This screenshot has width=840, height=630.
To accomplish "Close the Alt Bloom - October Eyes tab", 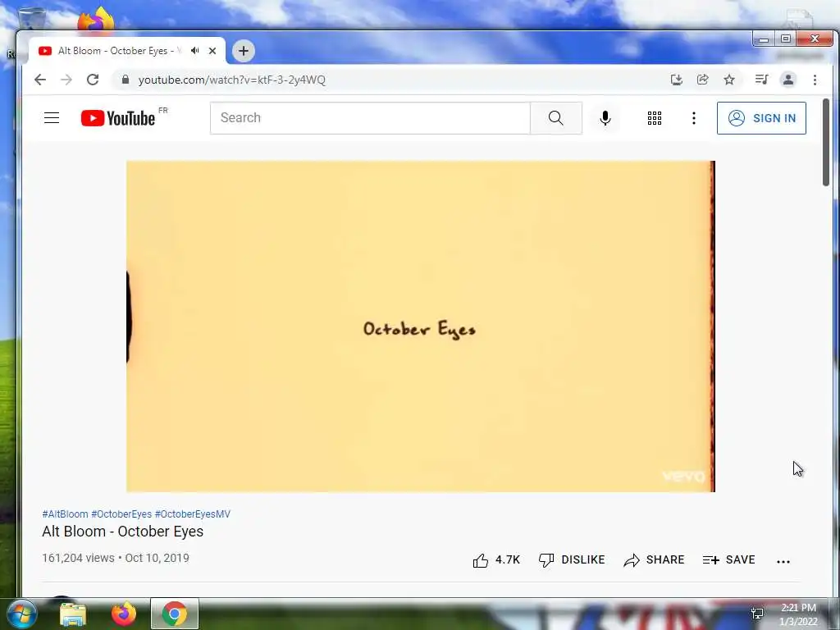I will point(212,51).
